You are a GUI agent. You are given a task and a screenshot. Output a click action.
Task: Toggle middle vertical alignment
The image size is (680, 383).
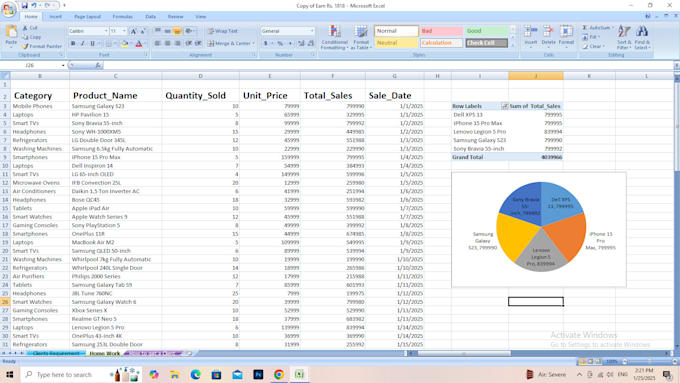coord(167,31)
